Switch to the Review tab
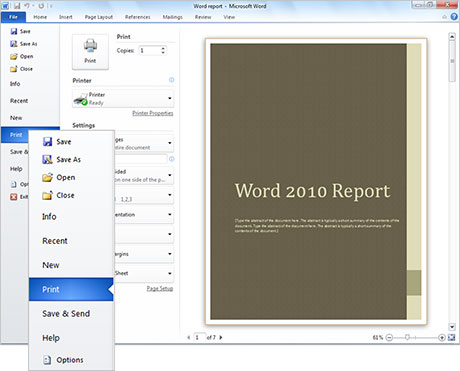The height and width of the screenshot is (371, 460). (203, 17)
